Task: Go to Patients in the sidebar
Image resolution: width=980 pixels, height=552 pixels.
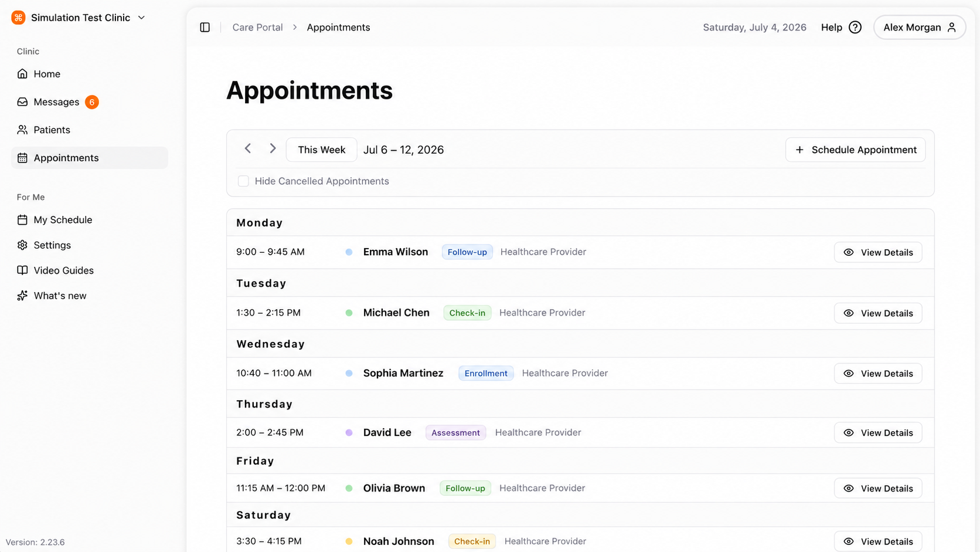Action: (89, 130)
